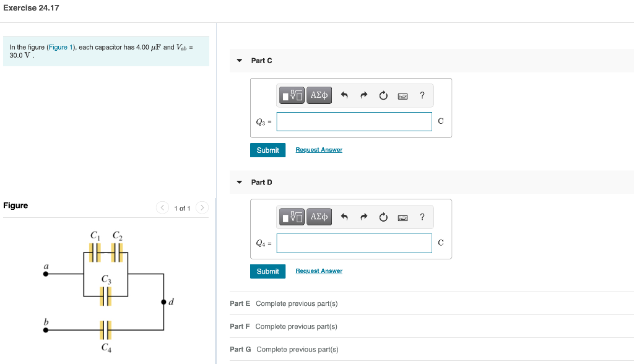Go to previous figure arrow

[163, 207]
